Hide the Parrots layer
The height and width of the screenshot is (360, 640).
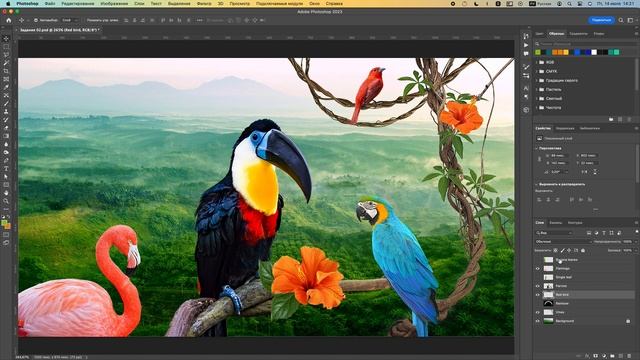coord(538,286)
